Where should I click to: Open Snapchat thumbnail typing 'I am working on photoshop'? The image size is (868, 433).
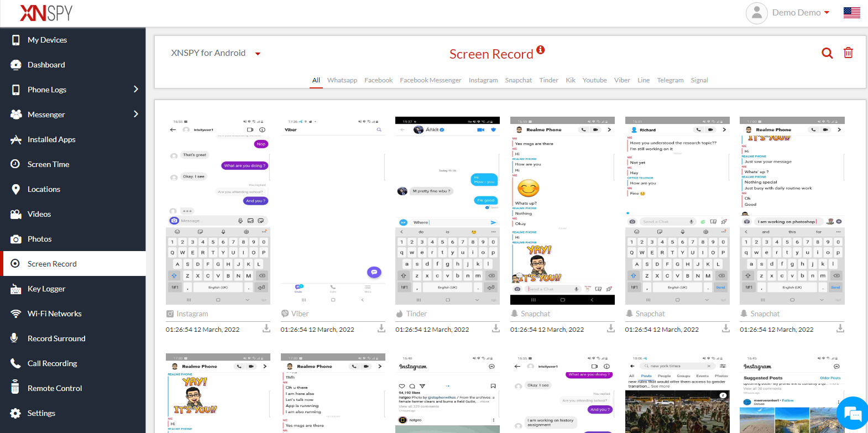[792, 211]
